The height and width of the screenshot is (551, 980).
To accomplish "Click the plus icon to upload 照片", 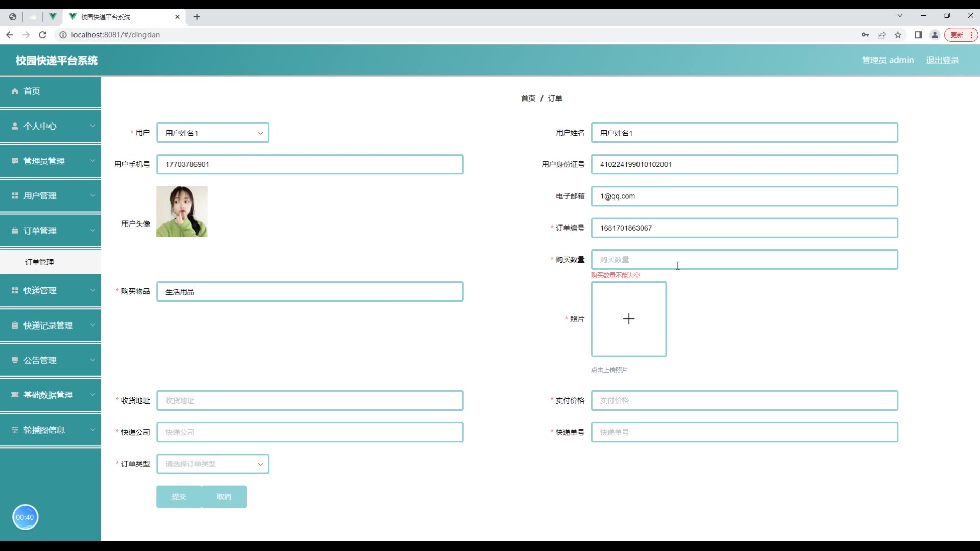I will coord(628,319).
